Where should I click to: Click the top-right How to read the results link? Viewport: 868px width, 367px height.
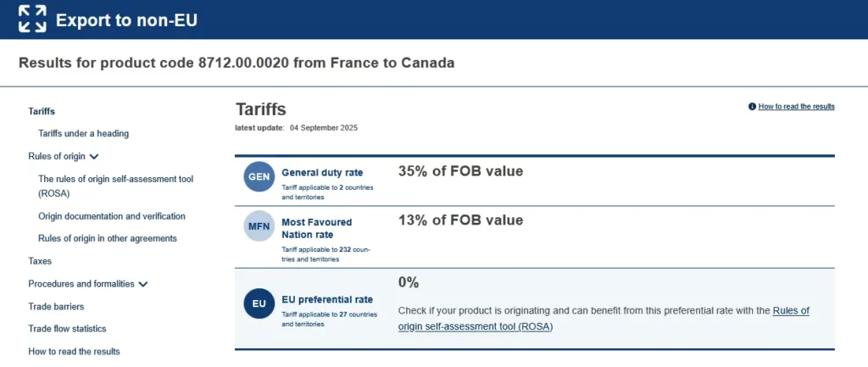click(796, 107)
